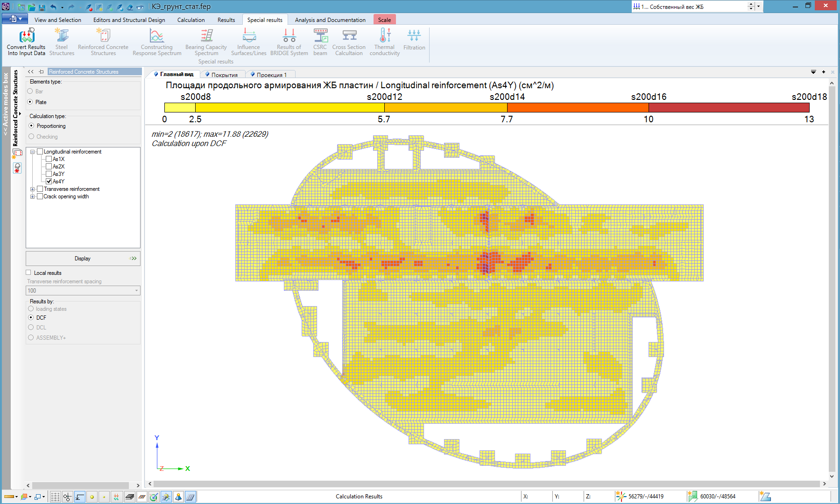Click the save icon in title bar
This screenshot has width=840, height=504.
click(x=42, y=7)
